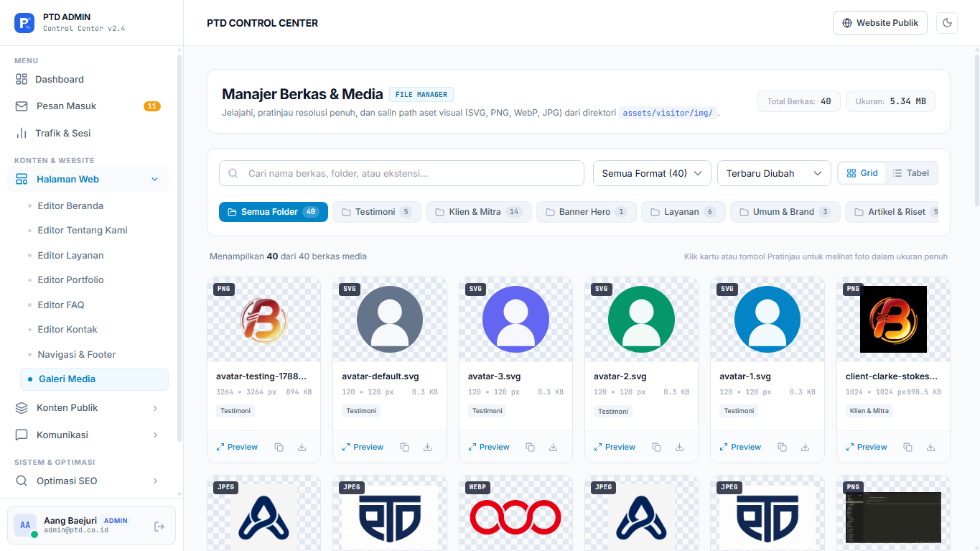This screenshot has height=551, width=980.
Task: Preview avatar-2.svg
Action: point(615,447)
